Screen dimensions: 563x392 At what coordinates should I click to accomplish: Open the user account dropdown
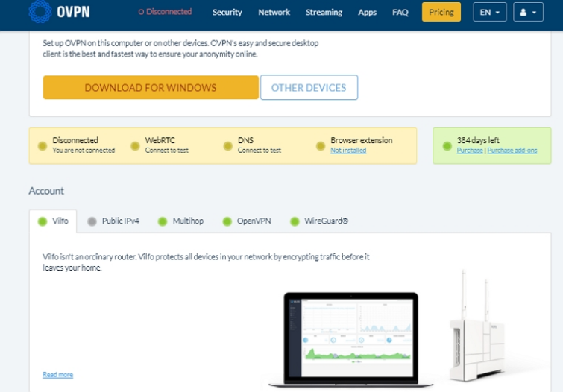click(528, 12)
